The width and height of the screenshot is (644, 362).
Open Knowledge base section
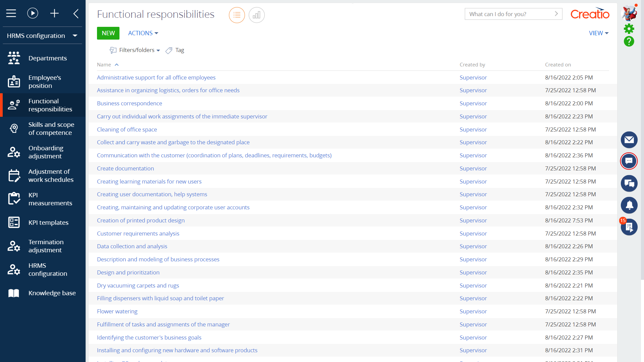click(x=52, y=293)
